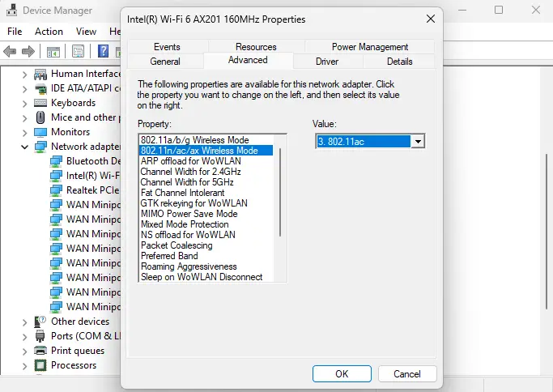Switch to the Driver tab
Screen dimensions: 553x392
[x=327, y=62]
